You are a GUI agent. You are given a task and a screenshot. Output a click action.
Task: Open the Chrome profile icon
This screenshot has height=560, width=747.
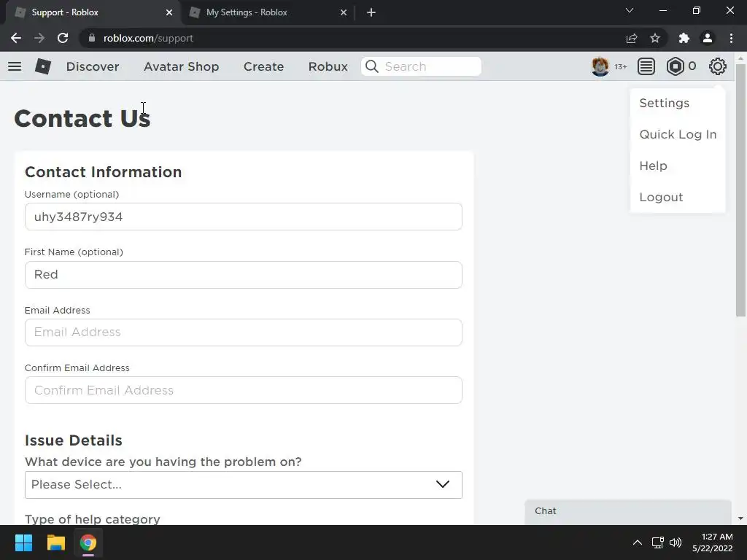[708, 38]
